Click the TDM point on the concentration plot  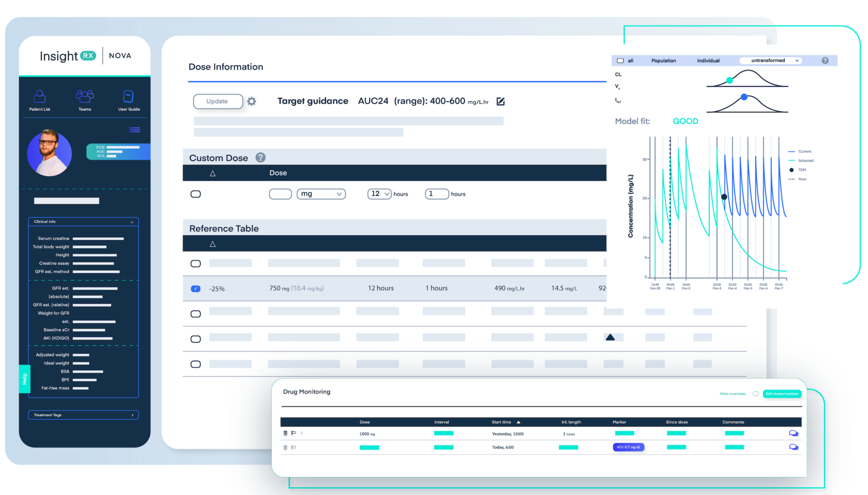tap(724, 197)
